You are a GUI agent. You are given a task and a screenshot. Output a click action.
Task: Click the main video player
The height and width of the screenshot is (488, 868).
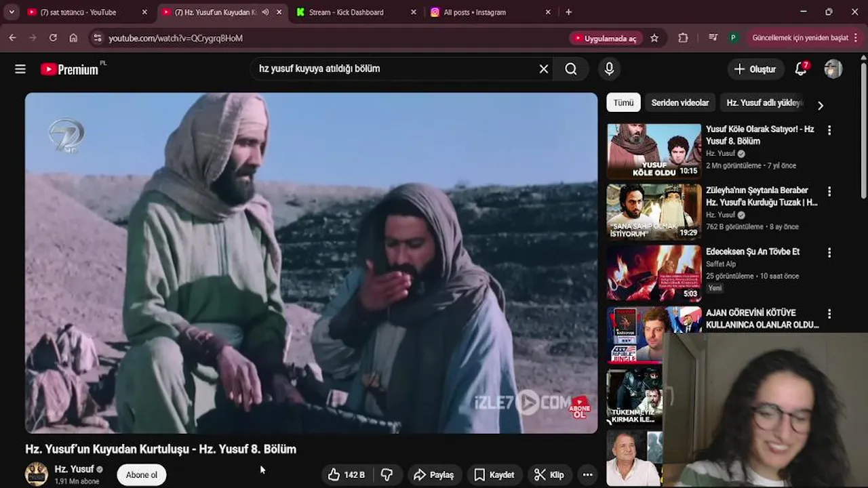click(311, 263)
